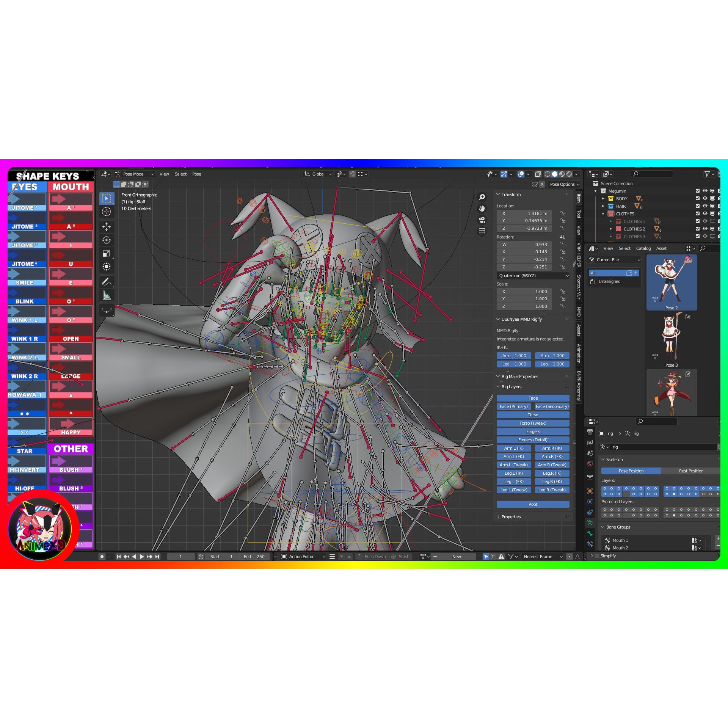Click the Face (Primary) rig layer button
728x728 pixels.
pyautogui.click(x=513, y=406)
